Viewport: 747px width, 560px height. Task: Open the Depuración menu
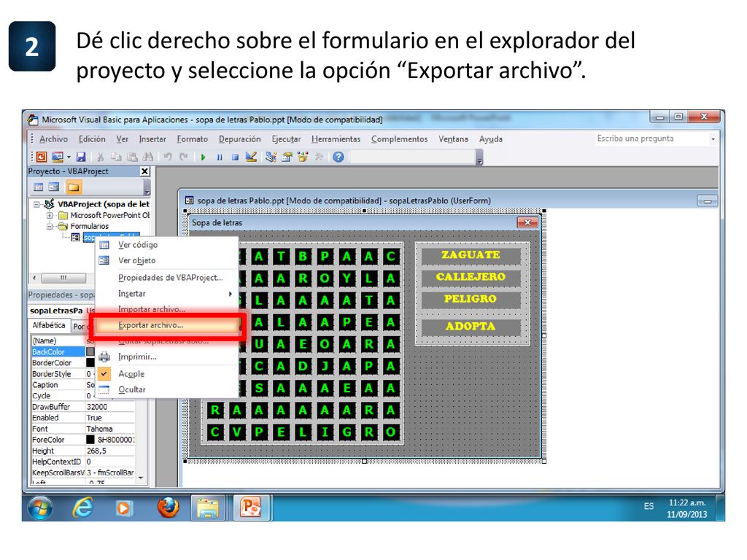pyautogui.click(x=239, y=139)
